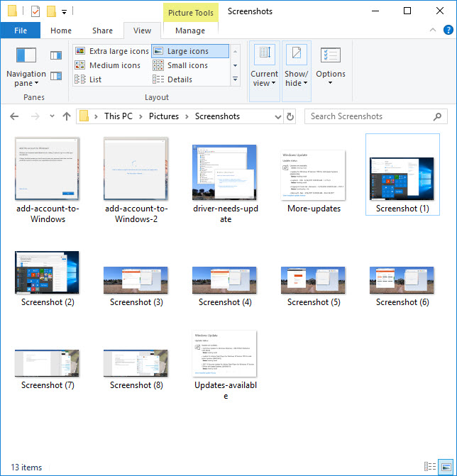The image size is (457, 476).
Task: Open Help via question mark icon
Action: pyautogui.click(x=448, y=30)
